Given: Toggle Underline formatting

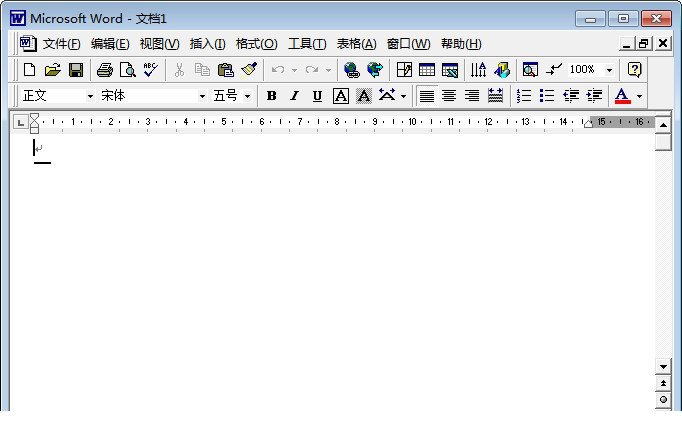Looking at the screenshot, I should click(318, 96).
